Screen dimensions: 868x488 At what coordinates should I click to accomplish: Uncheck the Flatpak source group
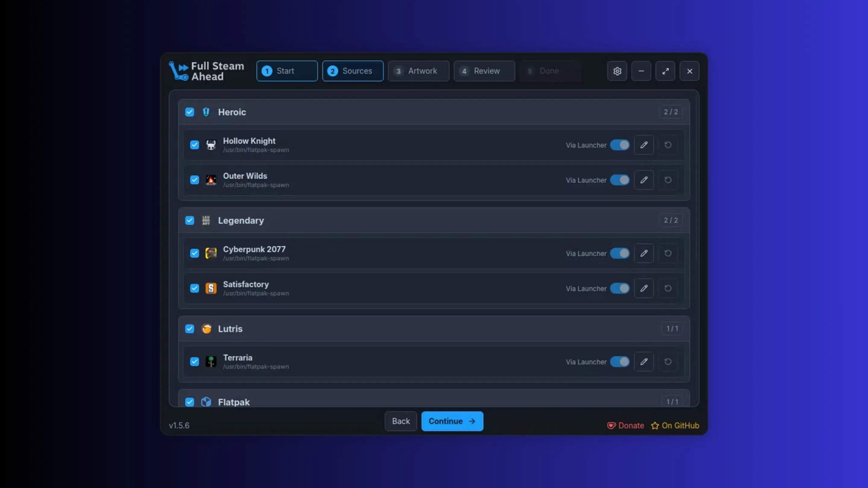pyautogui.click(x=190, y=402)
